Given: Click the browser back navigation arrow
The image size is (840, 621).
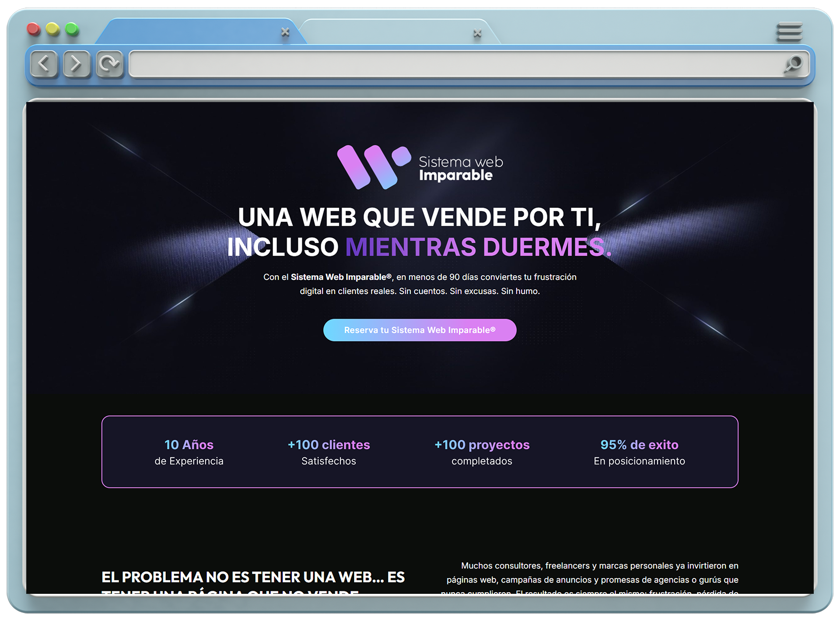Looking at the screenshot, I should coord(44,64).
